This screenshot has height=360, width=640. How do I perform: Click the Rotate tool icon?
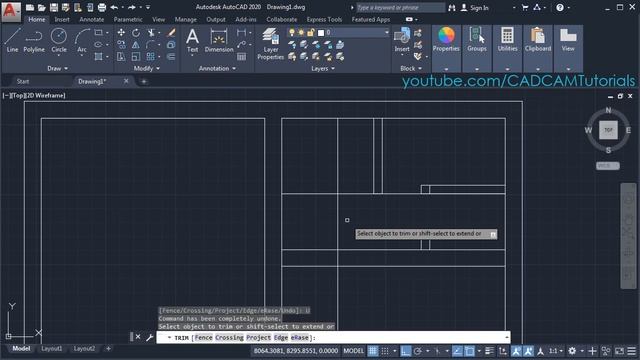[136, 33]
